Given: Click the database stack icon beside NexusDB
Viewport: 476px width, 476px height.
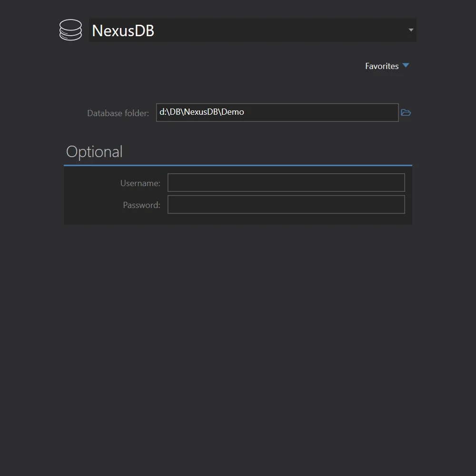Looking at the screenshot, I should pos(70,30).
